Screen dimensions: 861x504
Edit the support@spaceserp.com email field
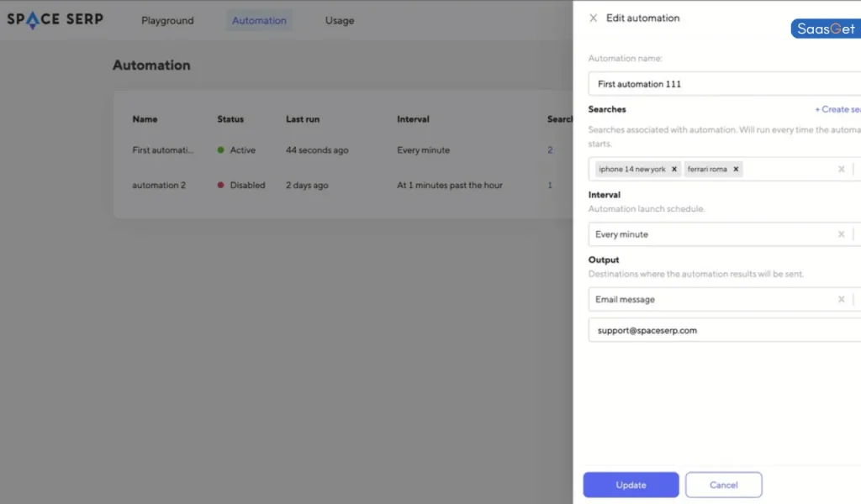click(724, 330)
